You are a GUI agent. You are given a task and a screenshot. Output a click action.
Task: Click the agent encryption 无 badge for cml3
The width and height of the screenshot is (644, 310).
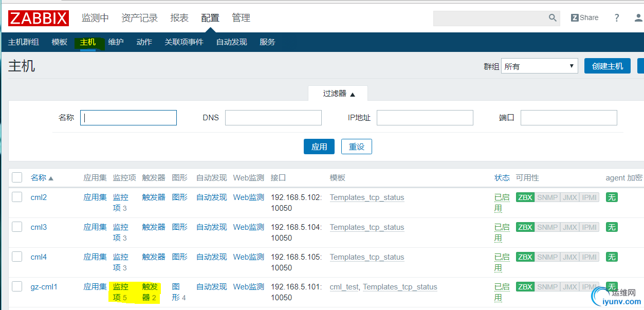(612, 227)
